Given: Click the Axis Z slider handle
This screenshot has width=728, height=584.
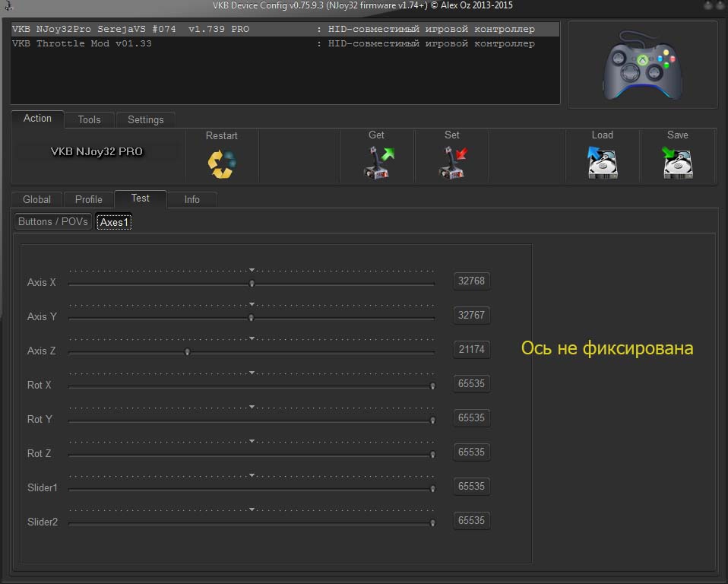Looking at the screenshot, I should 187,352.
